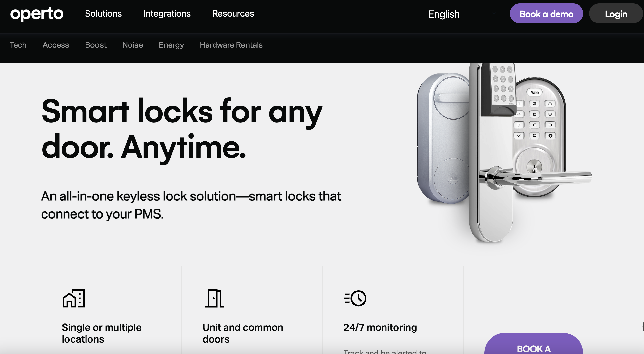Screen dimensions: 644x354
Task: Open the Solutions dropdown menu
Action: 103,13
